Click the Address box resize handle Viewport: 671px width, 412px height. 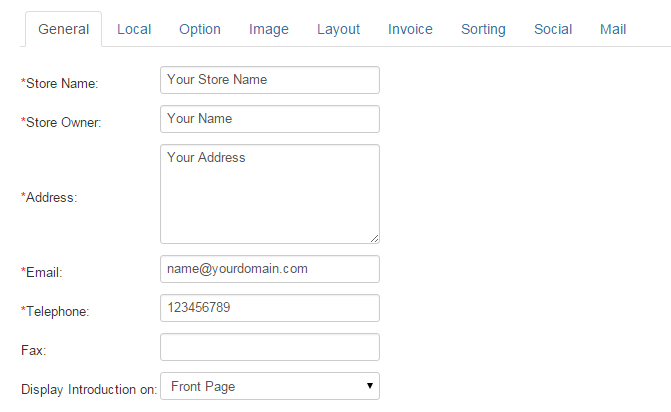tap(375, 238)
